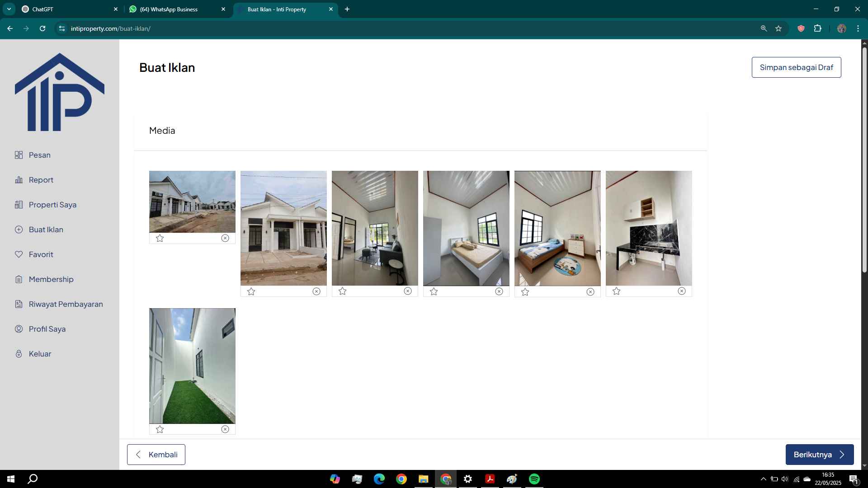Click the Report bar chart icon

[x=19, y=180]
